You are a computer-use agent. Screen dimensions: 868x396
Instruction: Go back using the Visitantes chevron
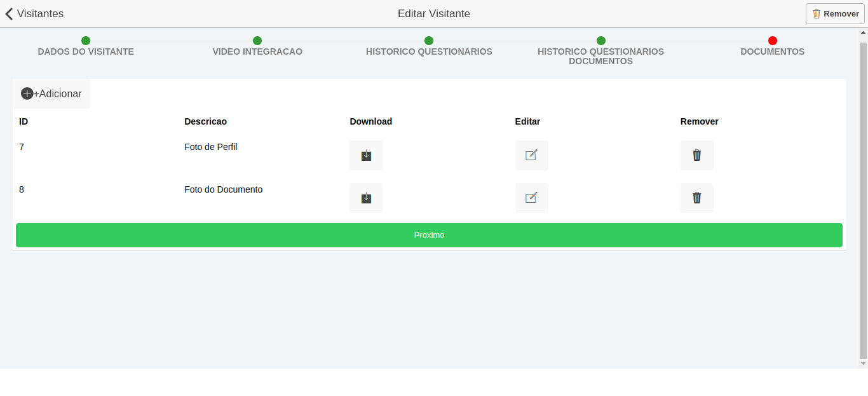tap(10, 14)
